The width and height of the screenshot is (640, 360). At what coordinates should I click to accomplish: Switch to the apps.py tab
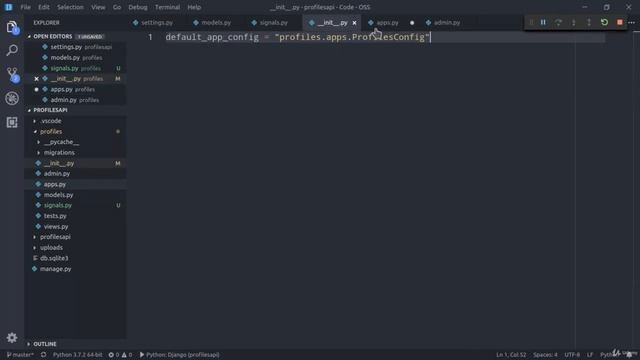(x=387, y=23)
